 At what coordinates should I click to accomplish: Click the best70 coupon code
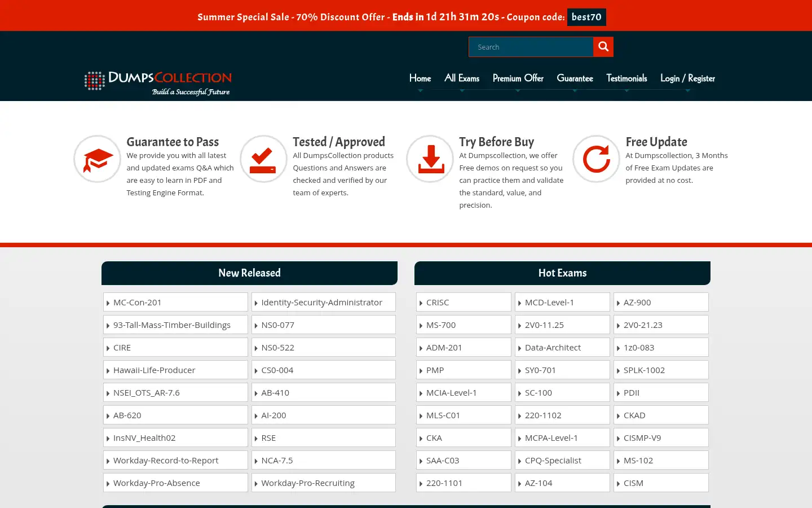586,17
